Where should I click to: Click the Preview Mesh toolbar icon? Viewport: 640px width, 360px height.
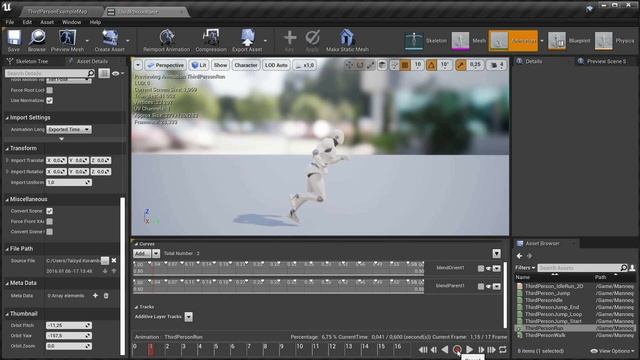pos(67,40)
